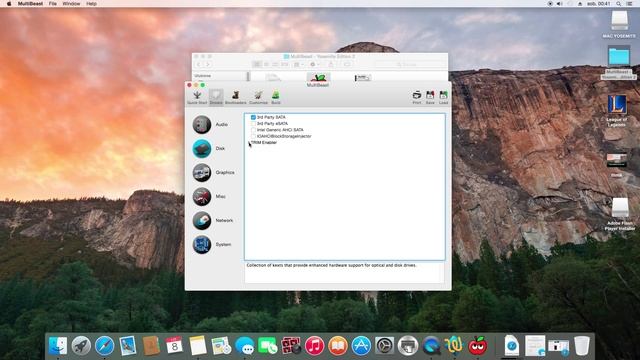Open Maps from the Dock

pyautogui.click(x=221, y=346)
